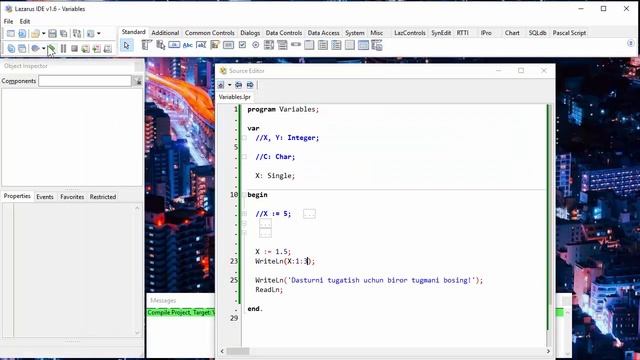Click the Step Into debug icon
This screenshot has width=640, height=360.
(x=85, y=49)
